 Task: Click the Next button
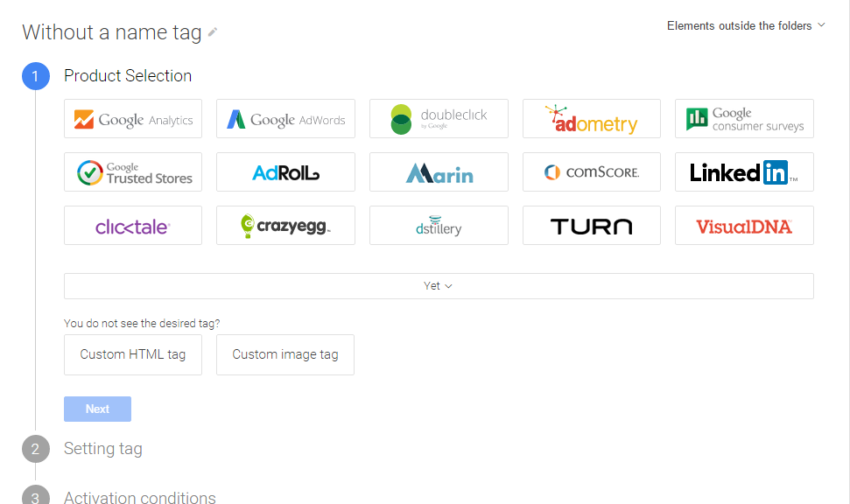(97, 409)
